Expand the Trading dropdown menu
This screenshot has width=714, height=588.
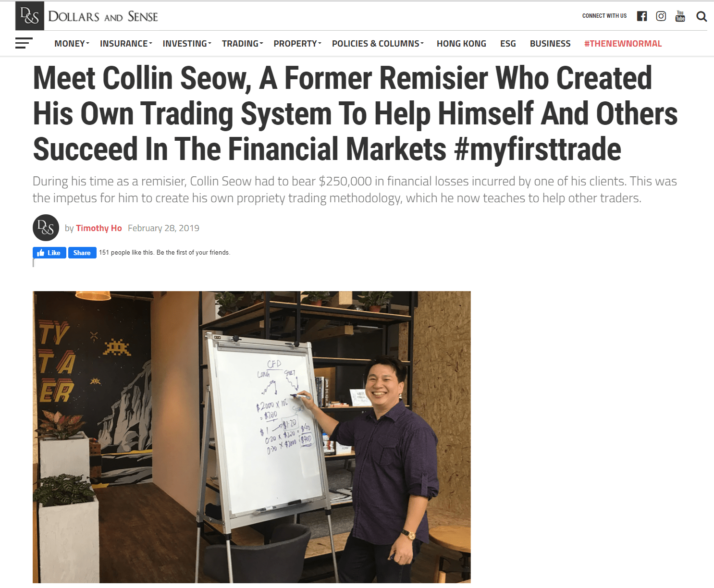(x=243, y=44)
